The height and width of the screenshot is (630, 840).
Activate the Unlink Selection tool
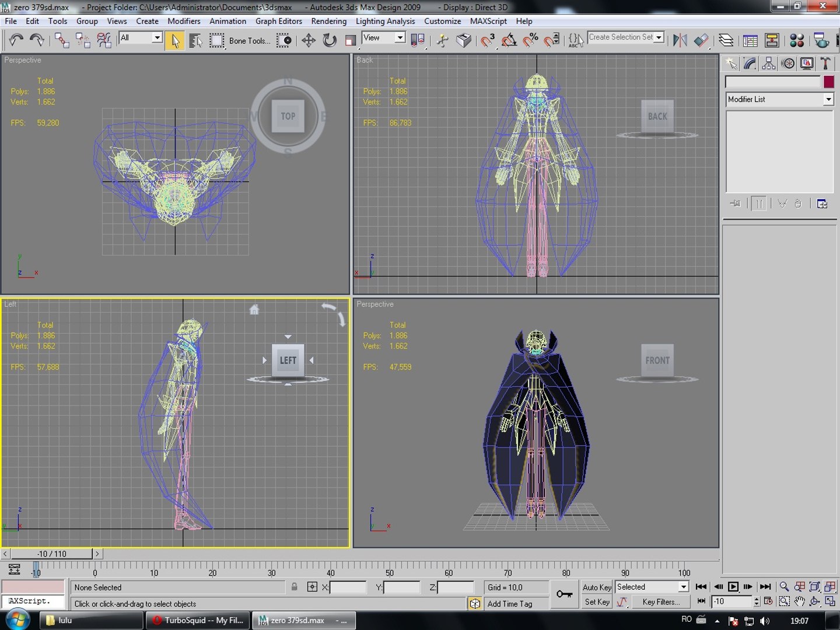point(83,40)
